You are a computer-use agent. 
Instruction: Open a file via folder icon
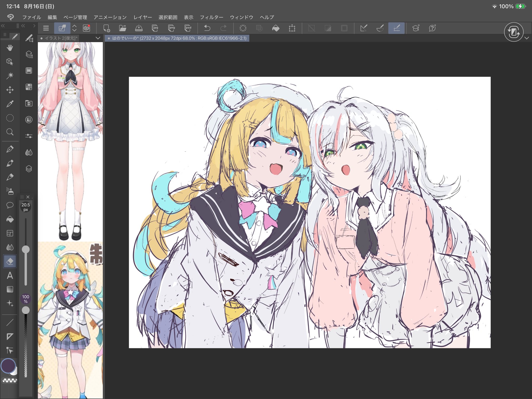point(123,28)
